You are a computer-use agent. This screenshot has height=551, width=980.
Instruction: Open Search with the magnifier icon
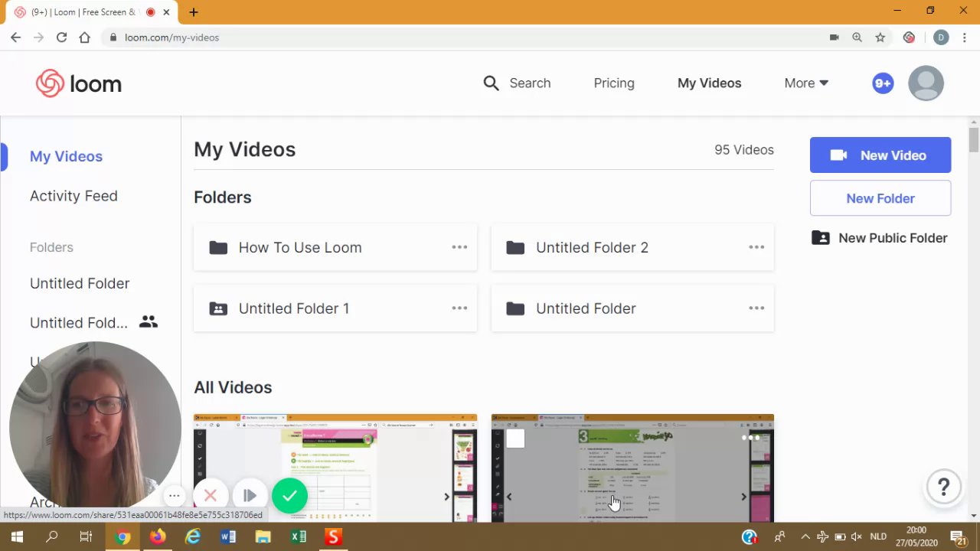point(491,83)
